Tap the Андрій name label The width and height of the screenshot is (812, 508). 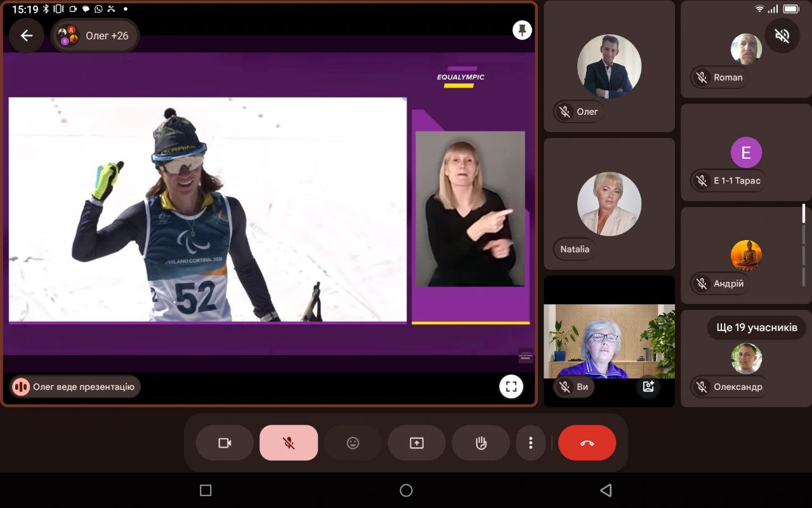[729, 284]
